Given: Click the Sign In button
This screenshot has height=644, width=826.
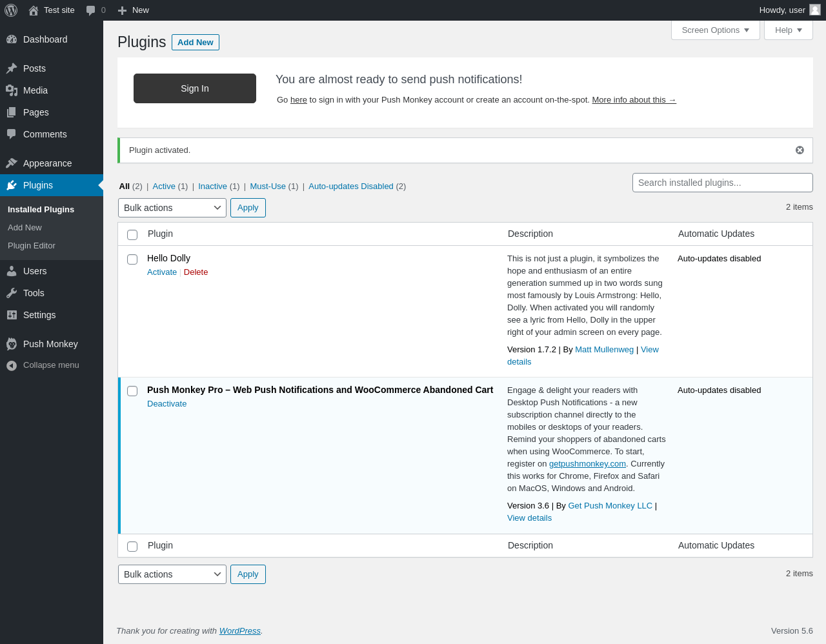Looking at the screenshot, I should pos(195,88).
